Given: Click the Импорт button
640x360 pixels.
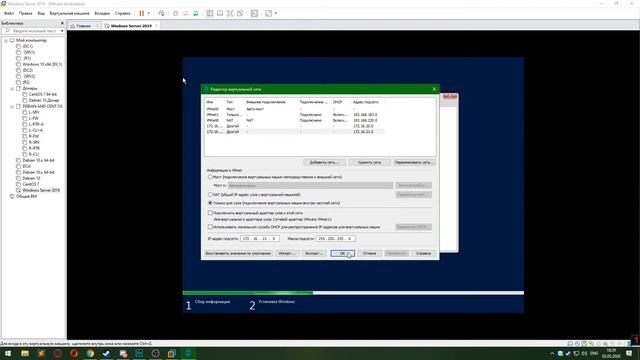Looking at the screenshot, I should [x=287, y=253].
